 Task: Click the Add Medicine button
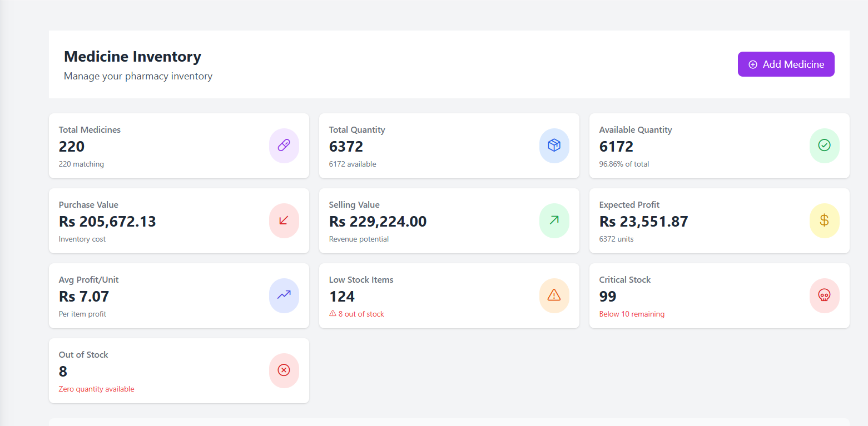pos(786,64)
